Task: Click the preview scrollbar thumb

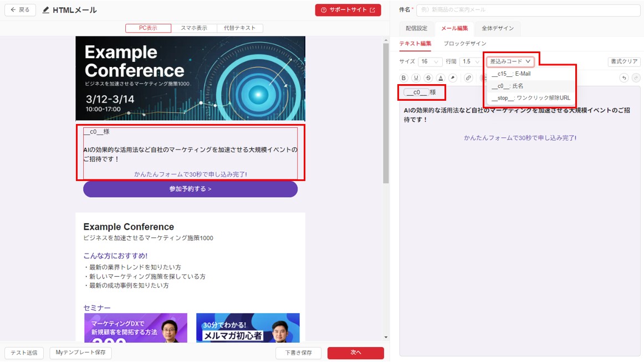Action: [x=386, y=113]
